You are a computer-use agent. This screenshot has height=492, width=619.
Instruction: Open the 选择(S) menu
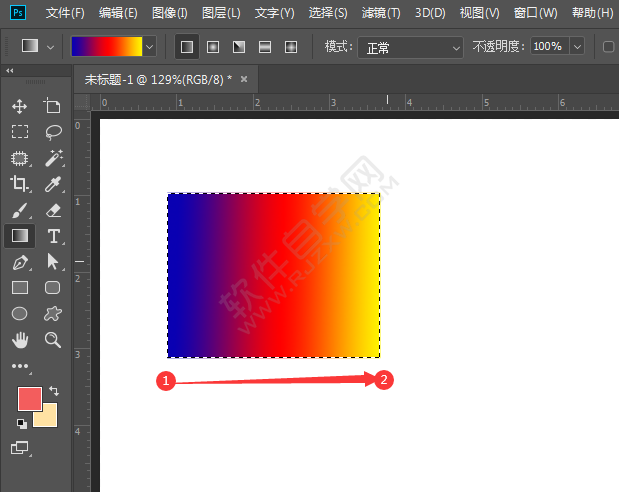coord(328,13)
